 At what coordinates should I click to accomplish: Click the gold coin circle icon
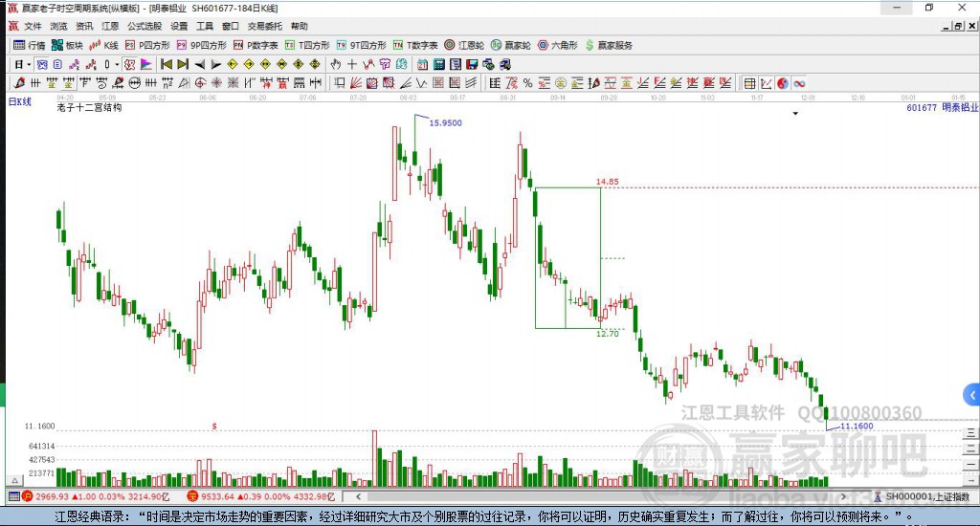click(x=560, y=83)
